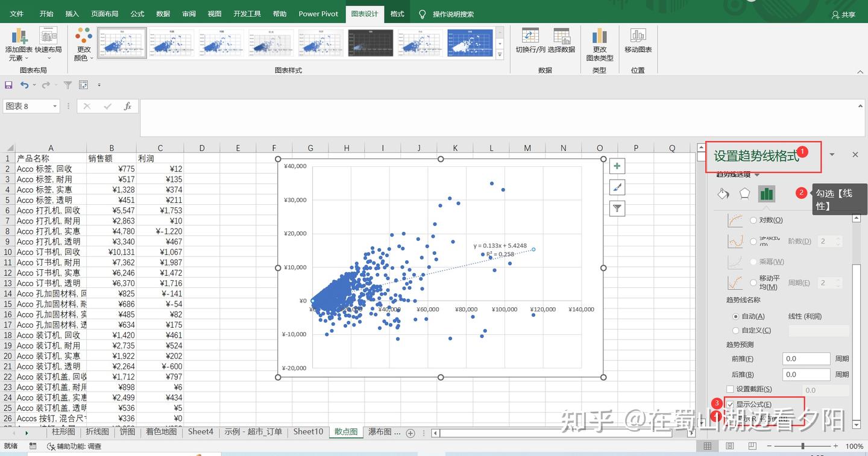868x456 pixels.
Task: Switch to the 公式 (Formulas) ribbon tab
Action: pyautogui.click(x=137, y=14)
